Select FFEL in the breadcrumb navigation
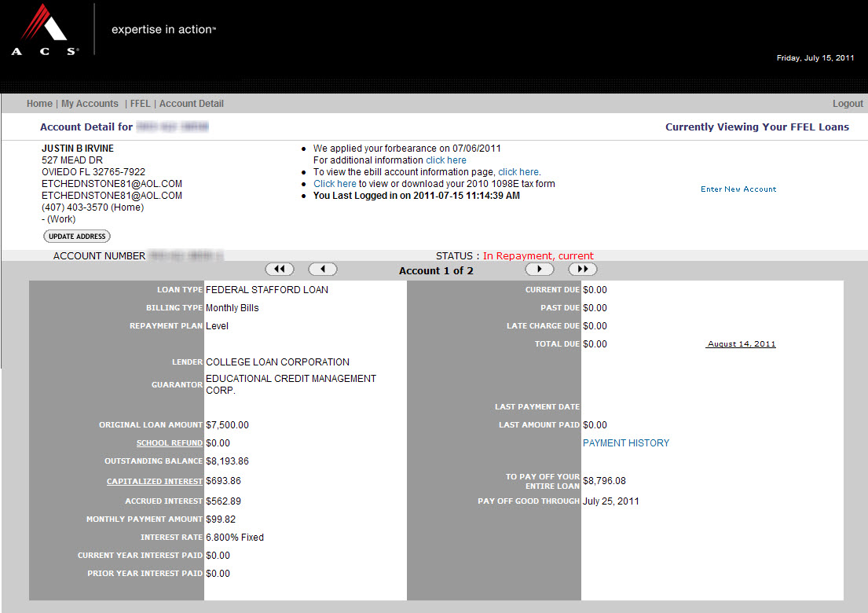This screenshot has height=613, width=868. click(x=141, y=104)
